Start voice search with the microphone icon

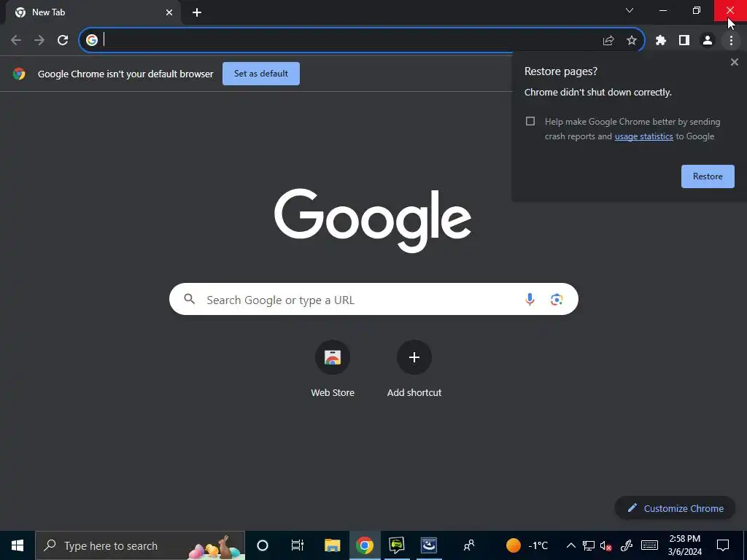point(530,299)
